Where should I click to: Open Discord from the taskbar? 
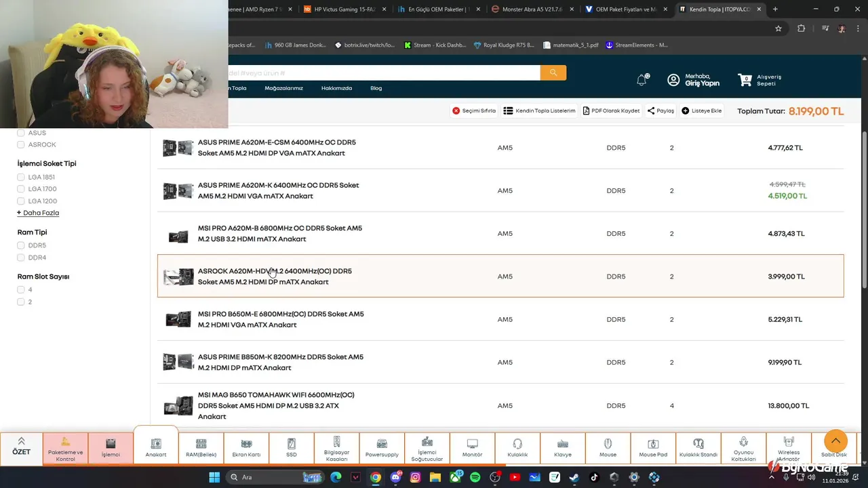[x=395, y=477]
